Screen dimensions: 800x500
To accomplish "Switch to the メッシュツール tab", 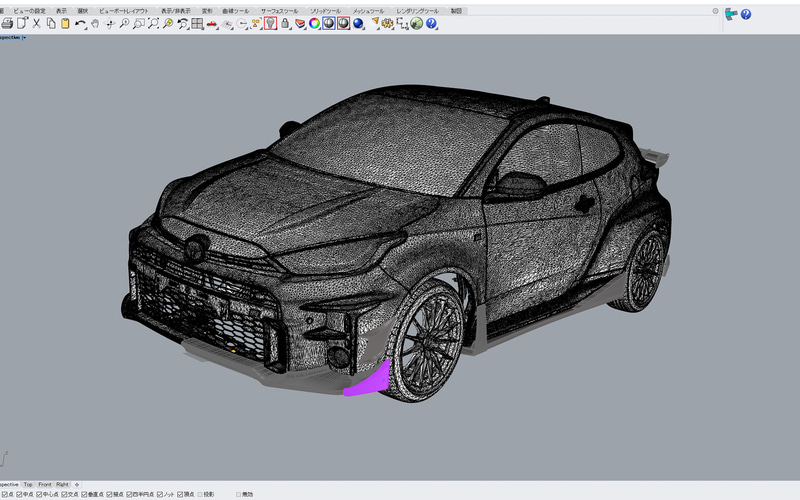I will tap(369, 10).
